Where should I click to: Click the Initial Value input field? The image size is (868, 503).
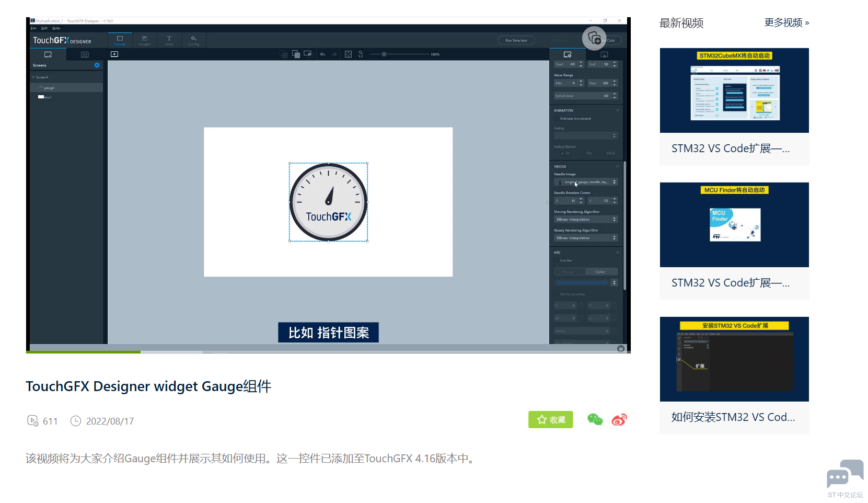click(x=586, y=96)
